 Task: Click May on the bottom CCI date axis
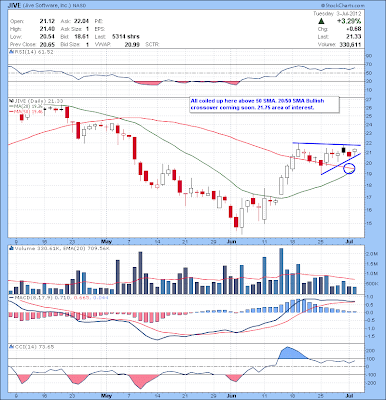pos(106,396)
